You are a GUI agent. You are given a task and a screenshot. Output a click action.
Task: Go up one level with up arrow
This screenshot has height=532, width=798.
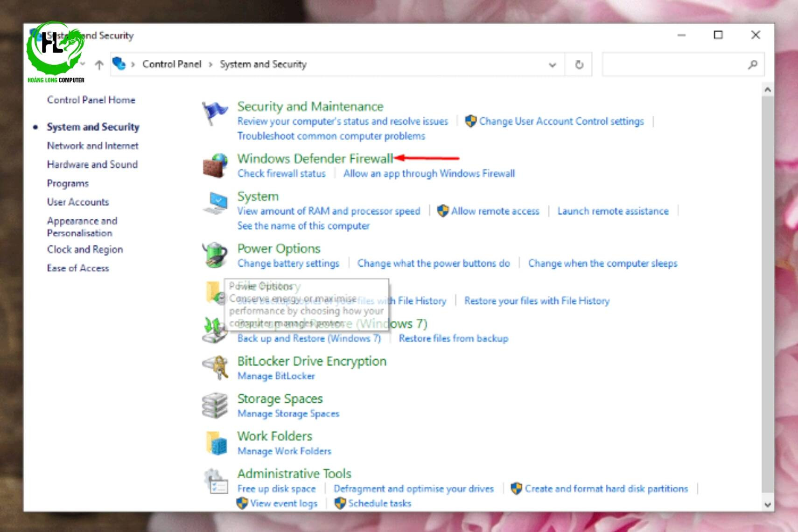pos(99,65)
